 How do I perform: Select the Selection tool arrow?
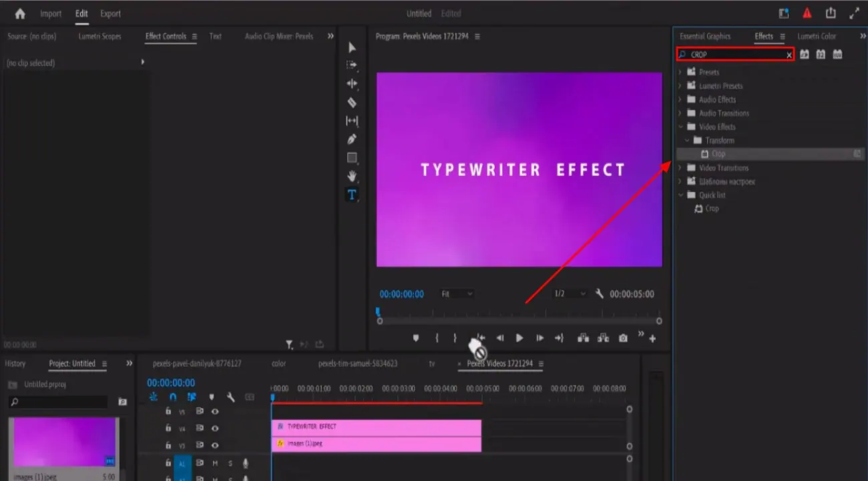[x=353, y=47]
